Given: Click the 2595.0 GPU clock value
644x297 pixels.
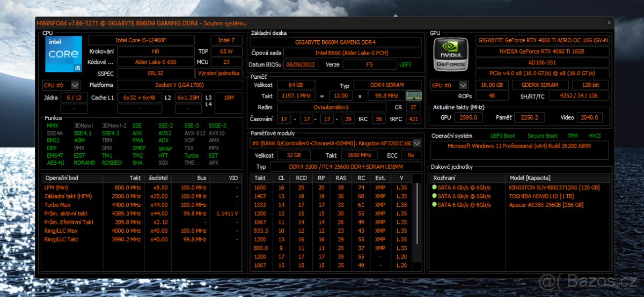Looking at the screenshot, I should coord(468,118).
